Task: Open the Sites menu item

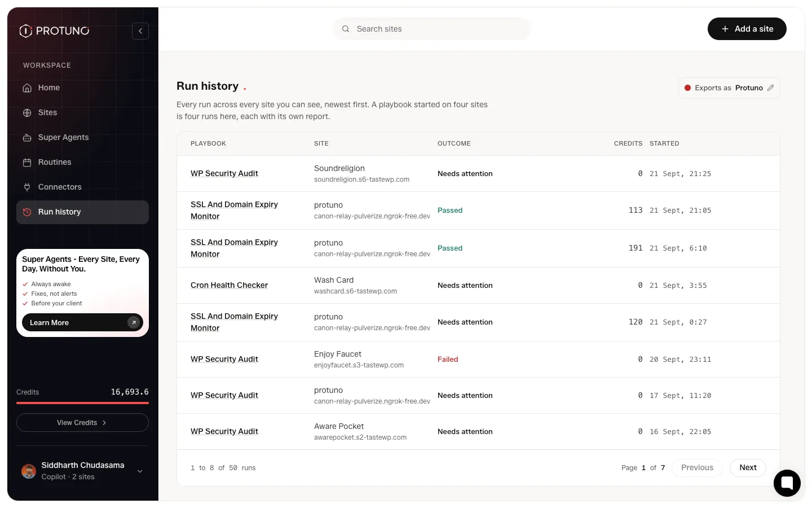Action: (82, 113)
